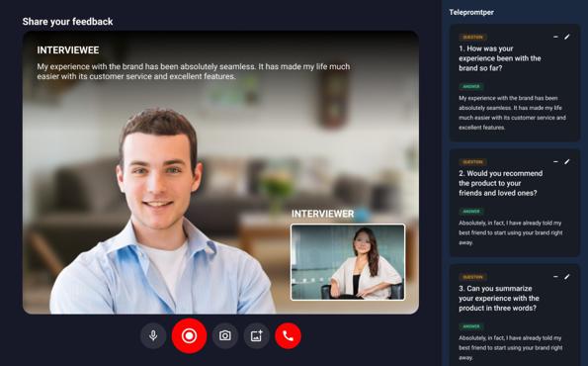Click the Share your feedback heading
The image size is (588, 366).
(67, 22)
